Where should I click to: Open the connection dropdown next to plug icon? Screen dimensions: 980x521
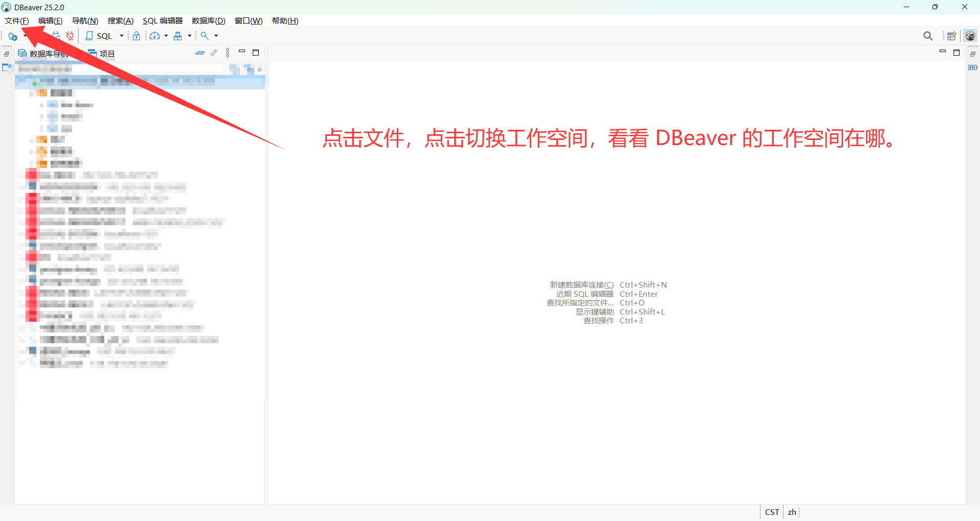pos(25,36)
